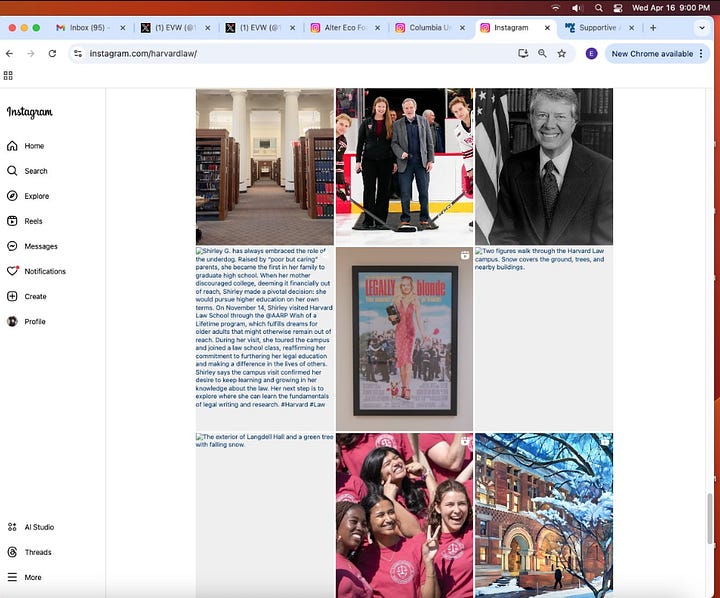Close the Alter Eco tab
Screen dimensions: 720x598
[x=377, y=28]
